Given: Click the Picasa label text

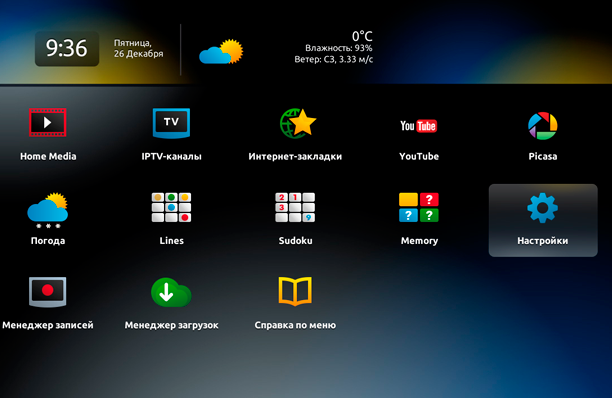Looking at the screenshot, I should 543,156.
